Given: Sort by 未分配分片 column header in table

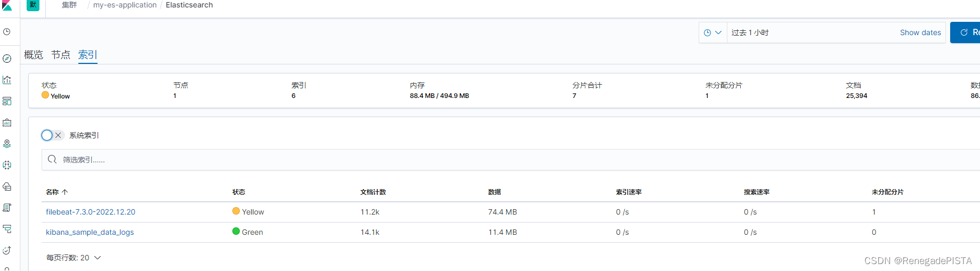Looking at the screenshot, I should [x=888, y=192].
